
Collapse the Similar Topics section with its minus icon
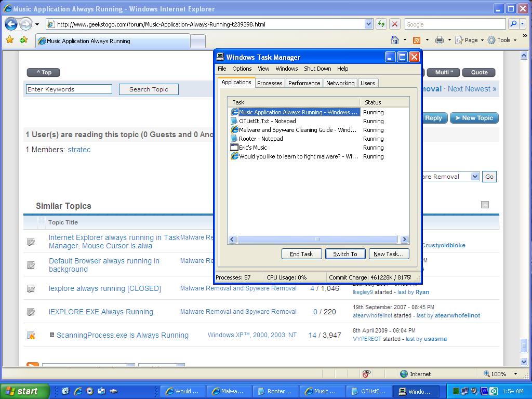pos(485,205)
